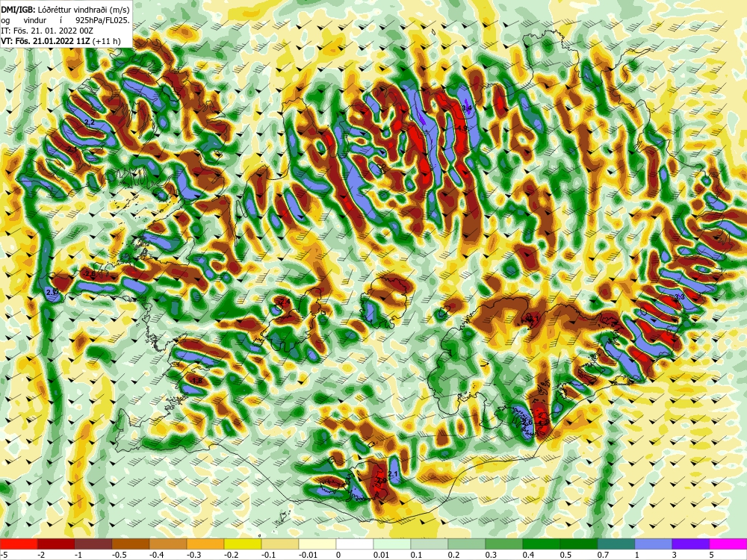Click the "0.5" legend scale label
This screenshot has width=747, height=560.
566,555
